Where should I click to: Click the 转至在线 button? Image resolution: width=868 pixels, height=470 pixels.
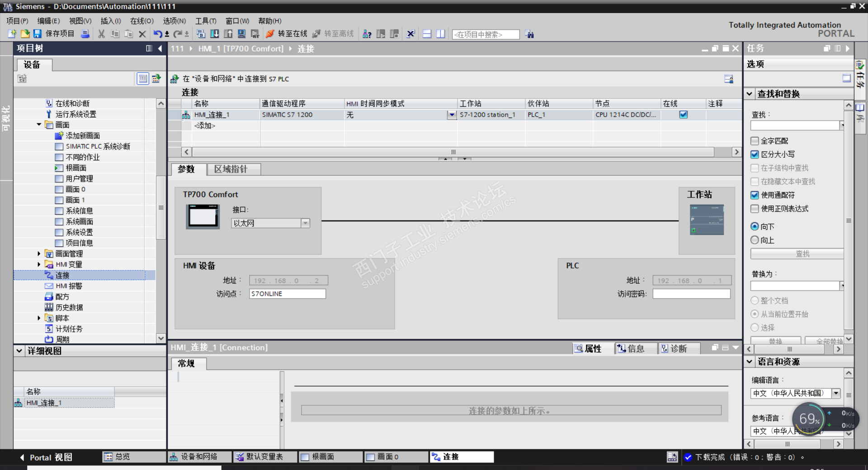(x=287, y=34)
